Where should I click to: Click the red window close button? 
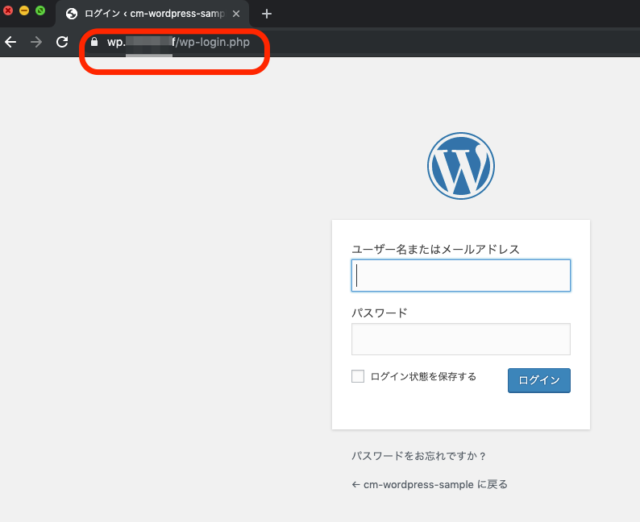(8, 11)
